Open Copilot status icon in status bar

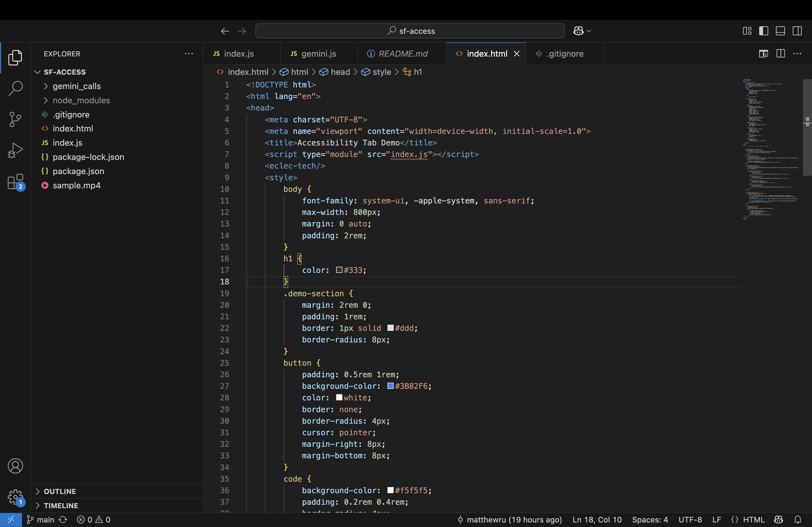click(x=778, y=519)
